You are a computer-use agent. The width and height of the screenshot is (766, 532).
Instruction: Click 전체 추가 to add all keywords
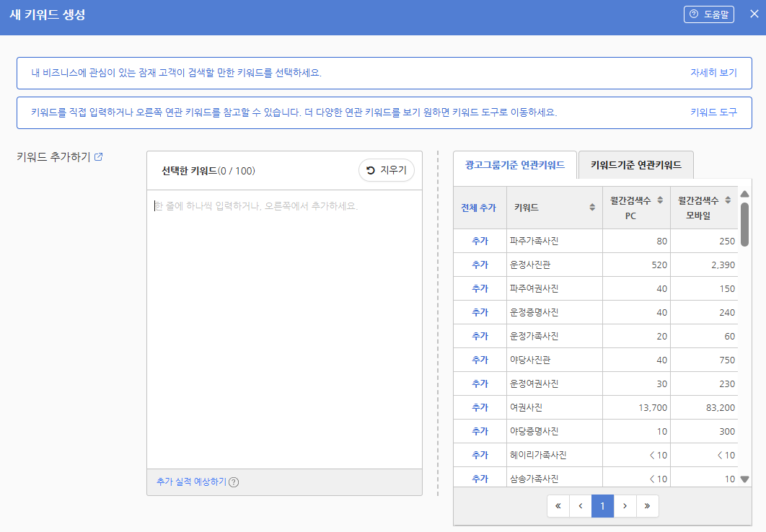point(479,208)
